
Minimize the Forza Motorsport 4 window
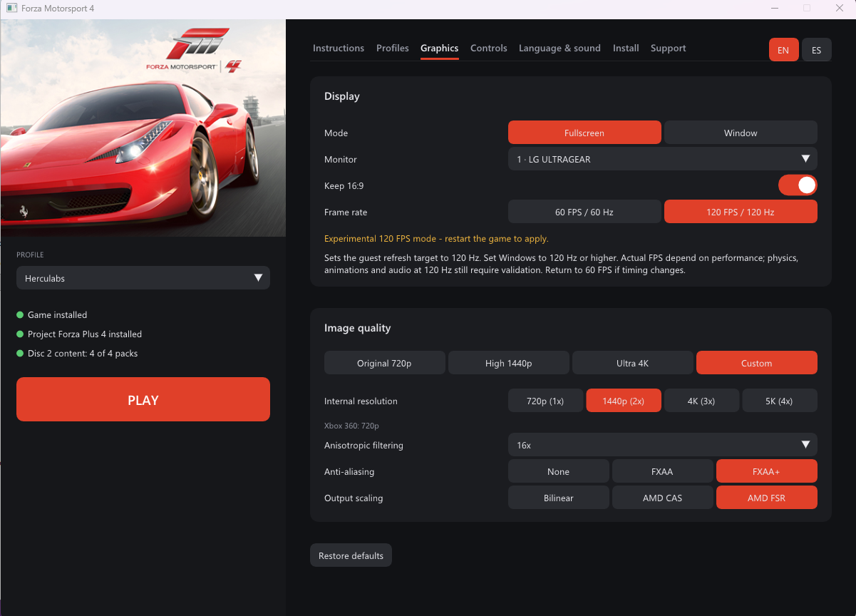click(775, 9)
